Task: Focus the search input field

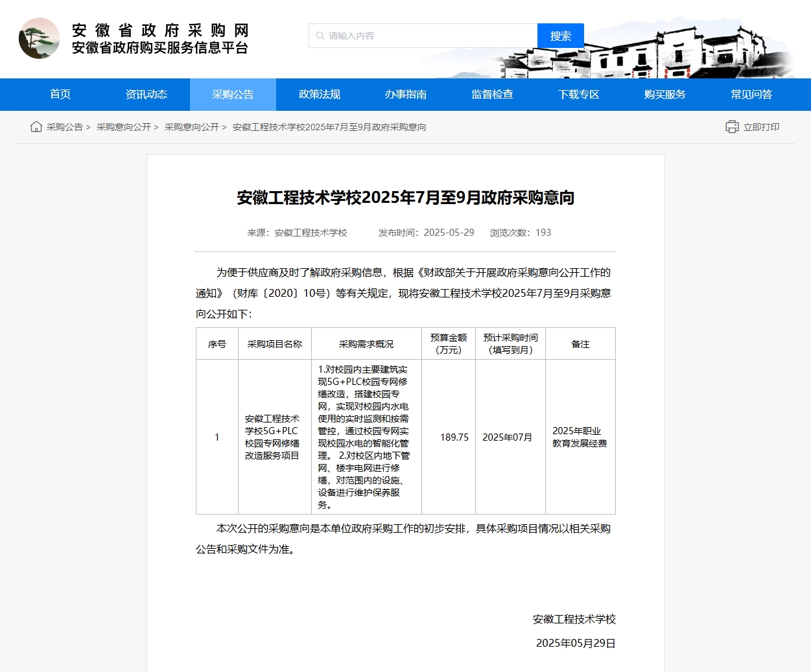Action: coord(423,36)
